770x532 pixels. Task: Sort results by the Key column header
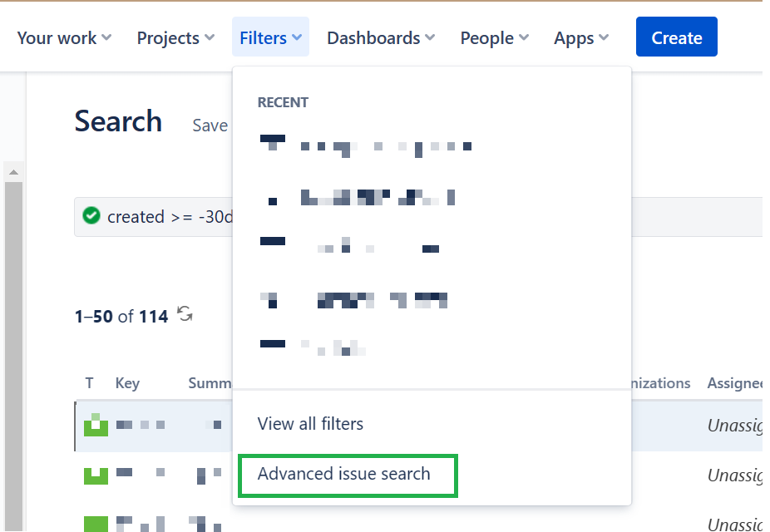pos(127,383)
